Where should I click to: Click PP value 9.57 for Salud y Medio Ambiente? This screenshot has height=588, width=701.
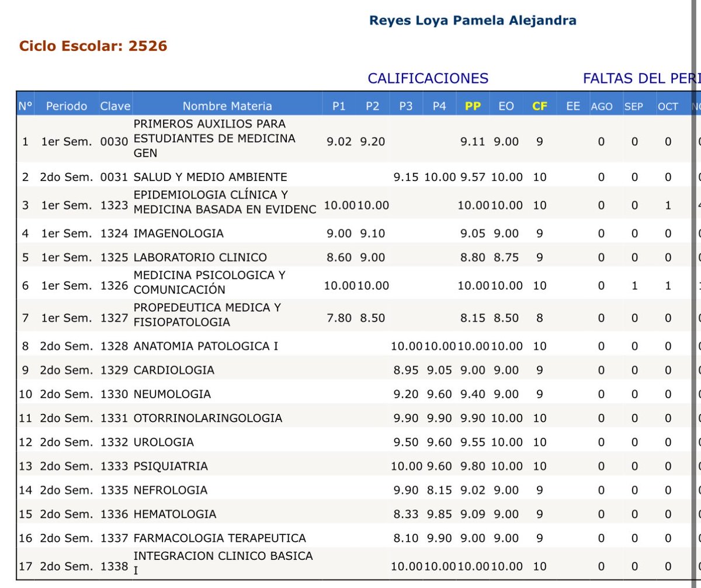473,177
